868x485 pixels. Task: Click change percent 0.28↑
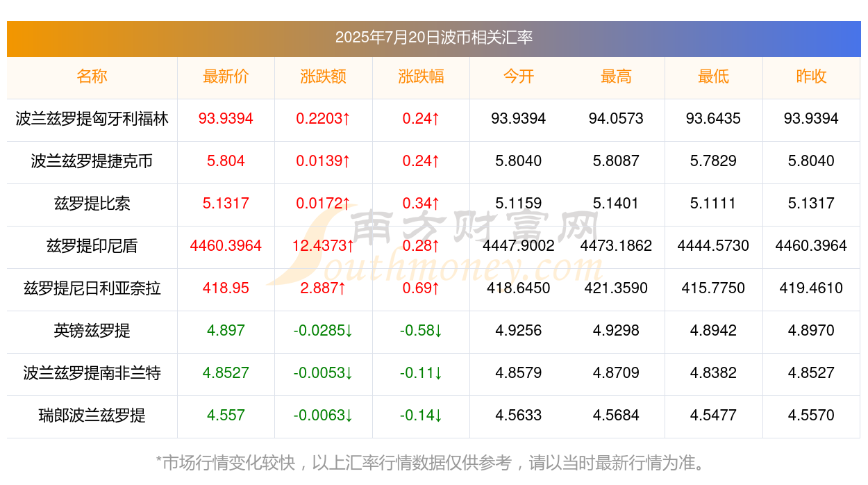(x=421, y=246)
